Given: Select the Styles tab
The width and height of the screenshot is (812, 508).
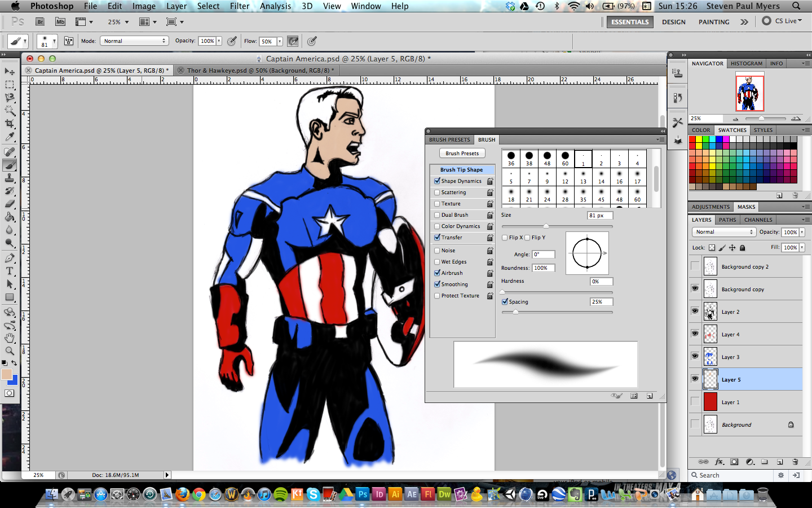Looking at the screenshot, I should click(763, 130).
